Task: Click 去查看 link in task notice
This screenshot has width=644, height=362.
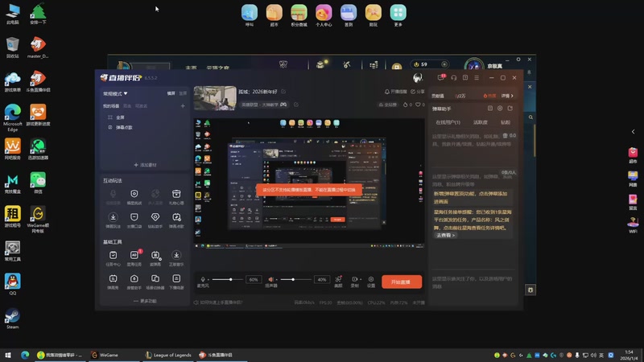Action: pos(445,236)
